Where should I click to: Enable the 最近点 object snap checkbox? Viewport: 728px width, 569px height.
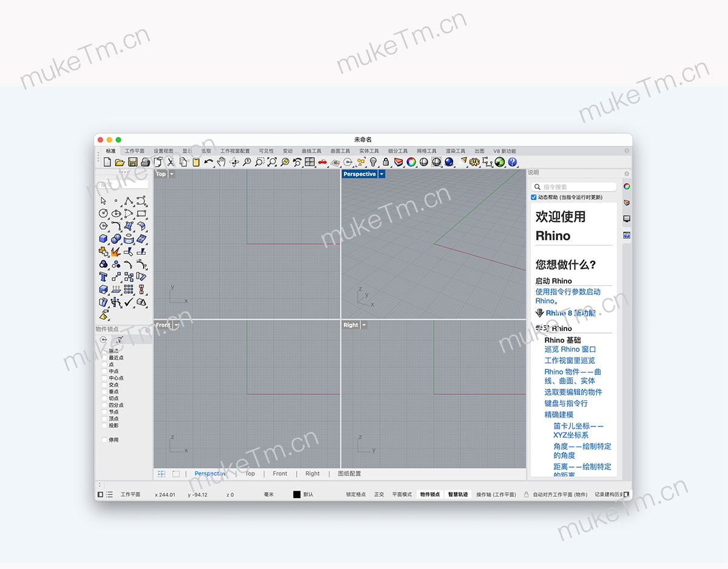click(104, 358)
